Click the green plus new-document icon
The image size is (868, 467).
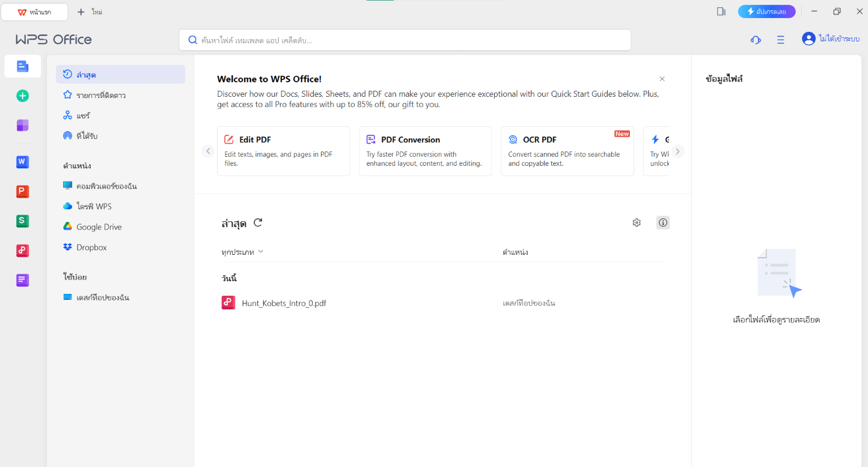[22, 96]
